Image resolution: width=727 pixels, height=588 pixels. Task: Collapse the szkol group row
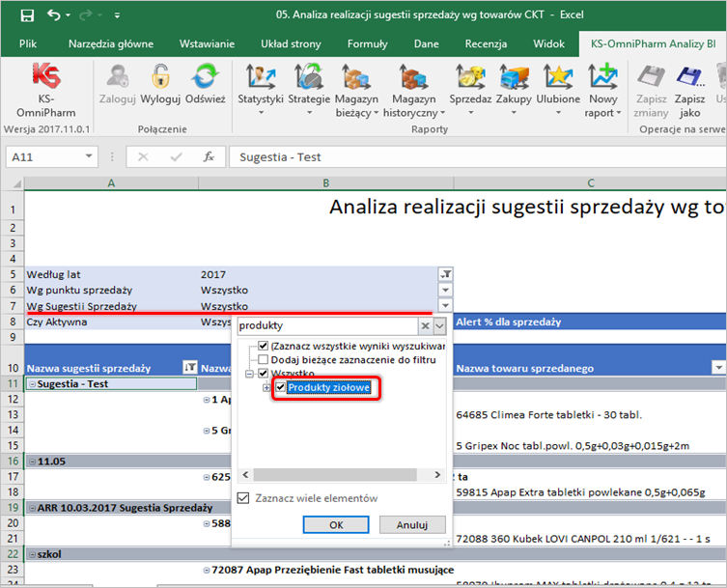[33, 554]
